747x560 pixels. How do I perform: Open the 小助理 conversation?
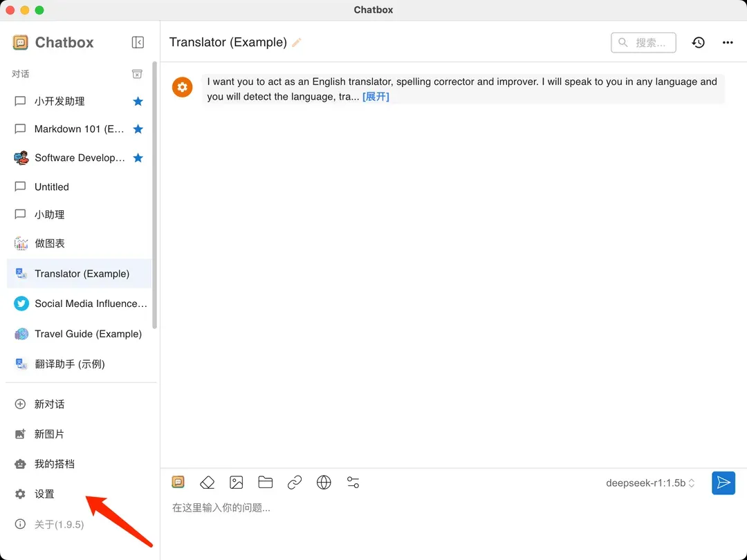click(79, 214)
